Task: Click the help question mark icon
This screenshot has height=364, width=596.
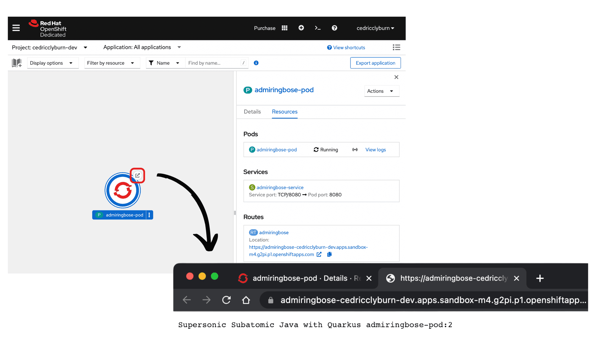Action: 334,28
